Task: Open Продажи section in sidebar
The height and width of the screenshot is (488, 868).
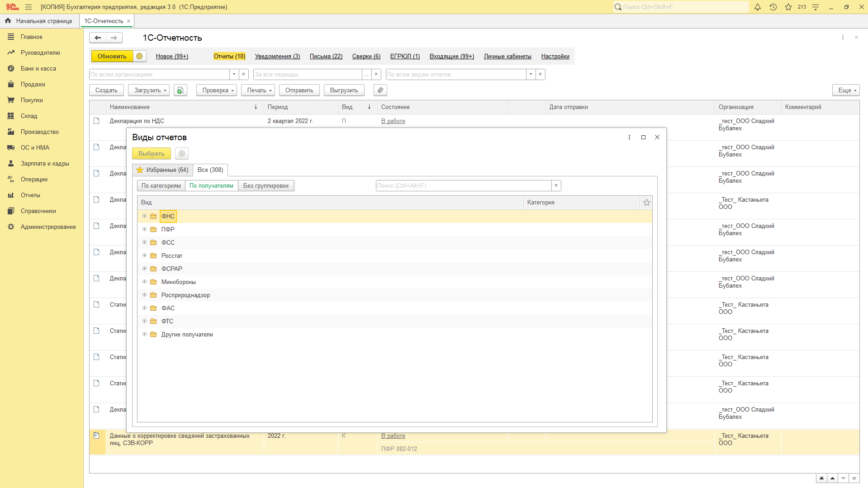Action: pyautogui.click(x=33, y=85)
